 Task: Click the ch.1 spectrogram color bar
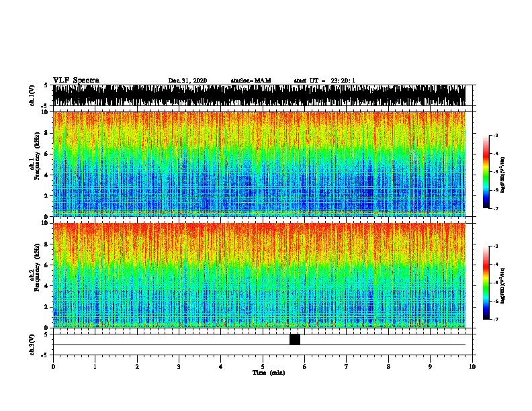[486, 172]
